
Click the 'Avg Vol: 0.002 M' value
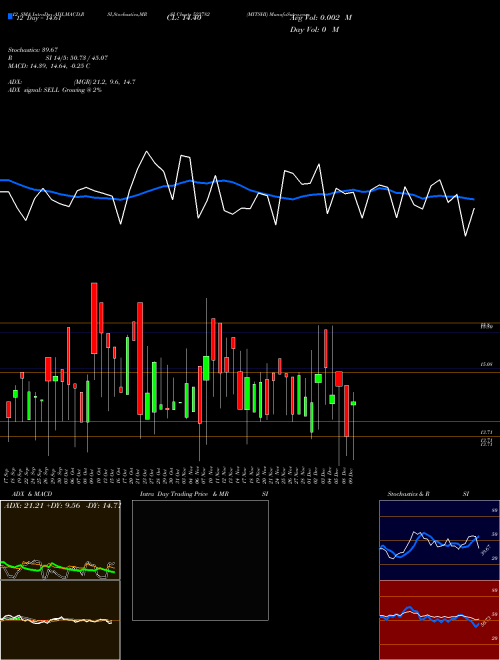321,18
